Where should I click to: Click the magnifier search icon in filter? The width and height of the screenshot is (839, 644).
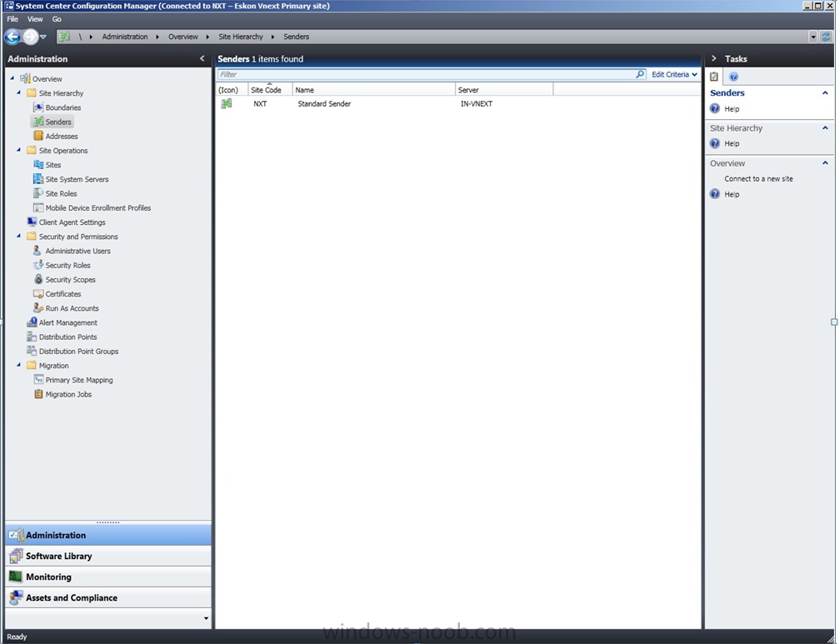pyautogui.click(x=640, y=74)
